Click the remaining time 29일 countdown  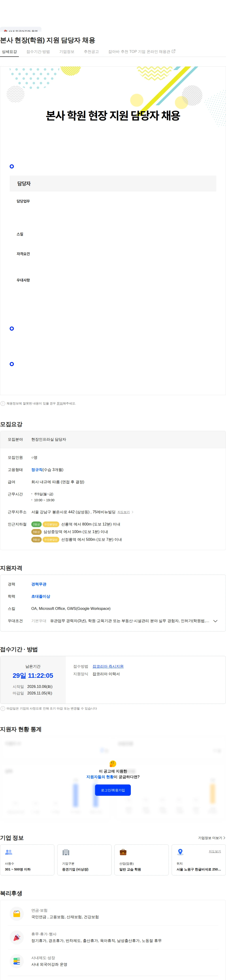click(x=33, y=676)
